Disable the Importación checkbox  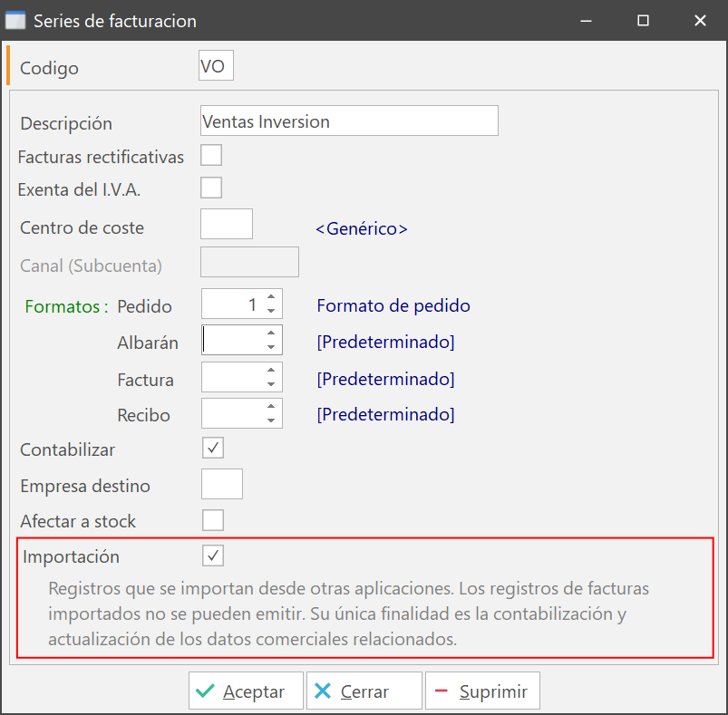tap(212, 555)
